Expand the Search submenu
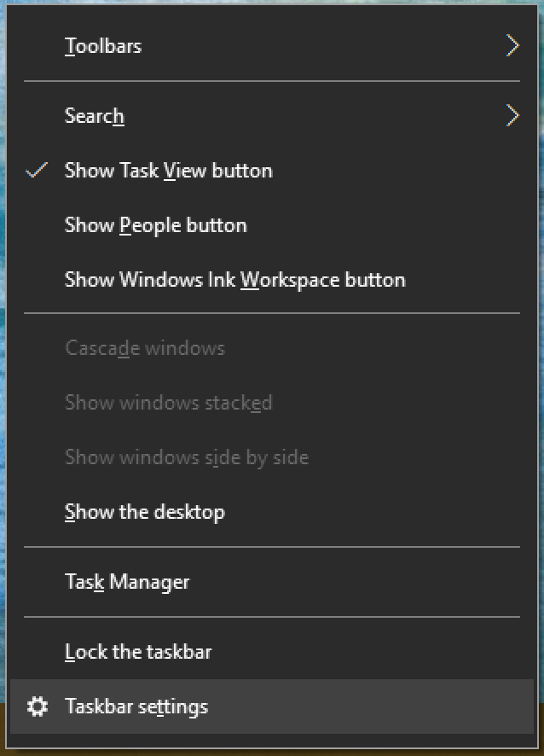This screenshot has height=756, width=544. (94, 115)
